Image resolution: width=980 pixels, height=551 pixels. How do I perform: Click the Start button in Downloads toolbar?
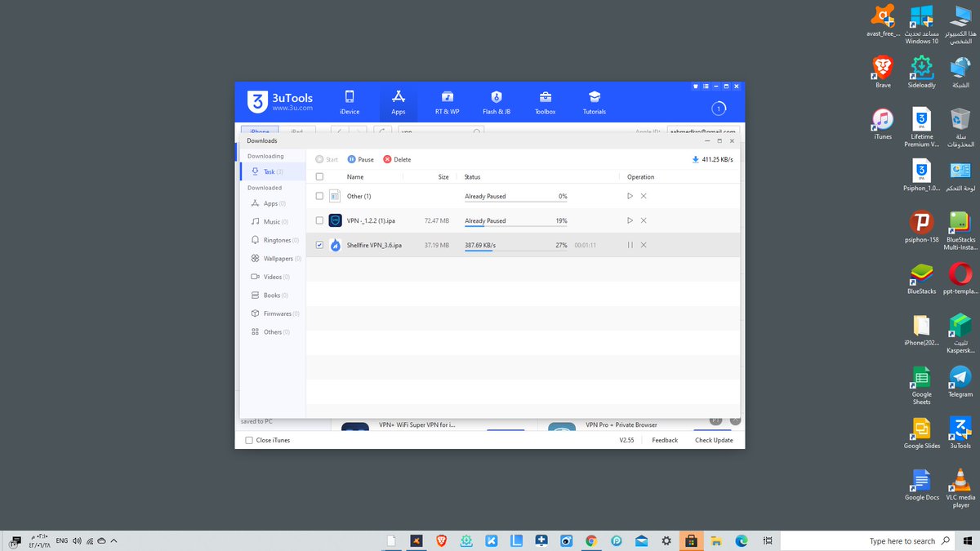click(x=327, y=159)
